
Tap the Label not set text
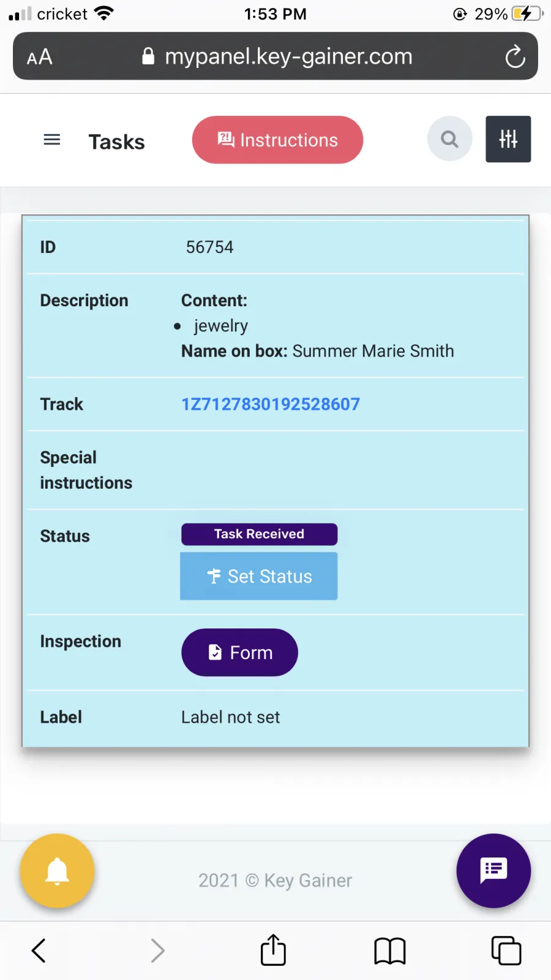[x=230, y=717]
